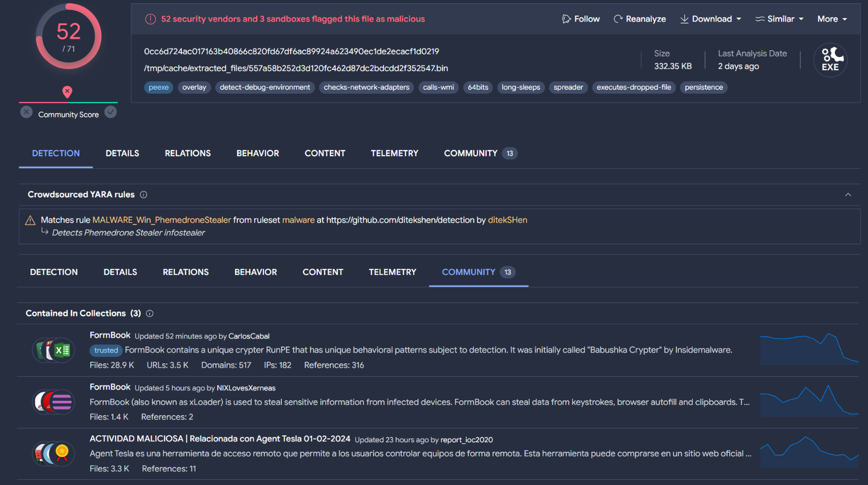Image resolution: width=868 pixels, height=485 pixels.
Task: Click the warning triangle on YARA match
Action: click(30, 220)
